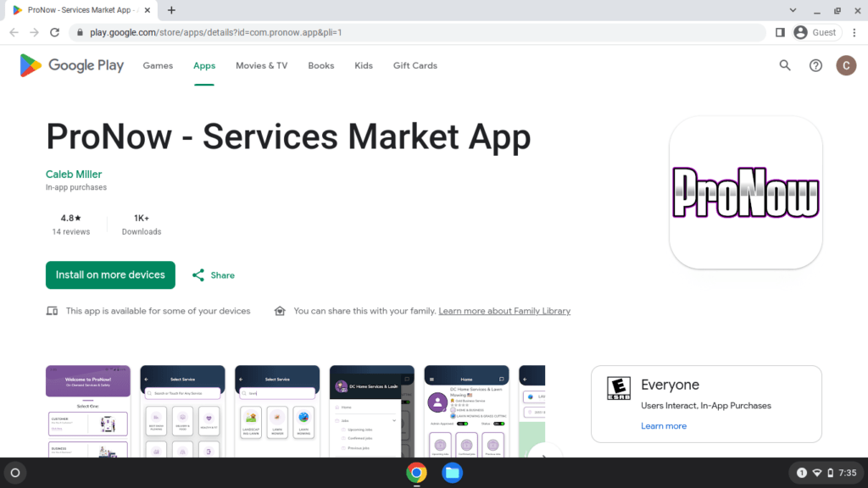868x488 pixels.
Task: Click the share icon next to Share
Action: [198, 275]
